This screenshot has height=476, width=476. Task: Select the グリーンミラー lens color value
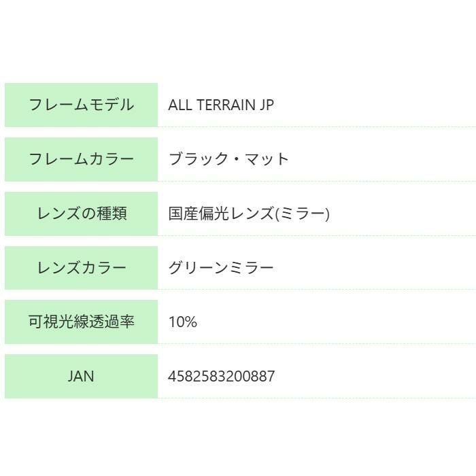(221, 267)
